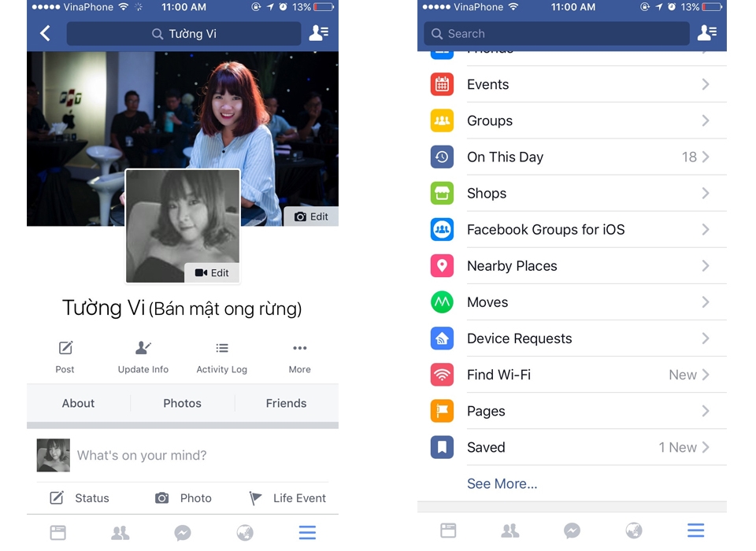Select the Find Wi-Fi icon
This screenshot has height=551, width=756.
coord(442,374)
